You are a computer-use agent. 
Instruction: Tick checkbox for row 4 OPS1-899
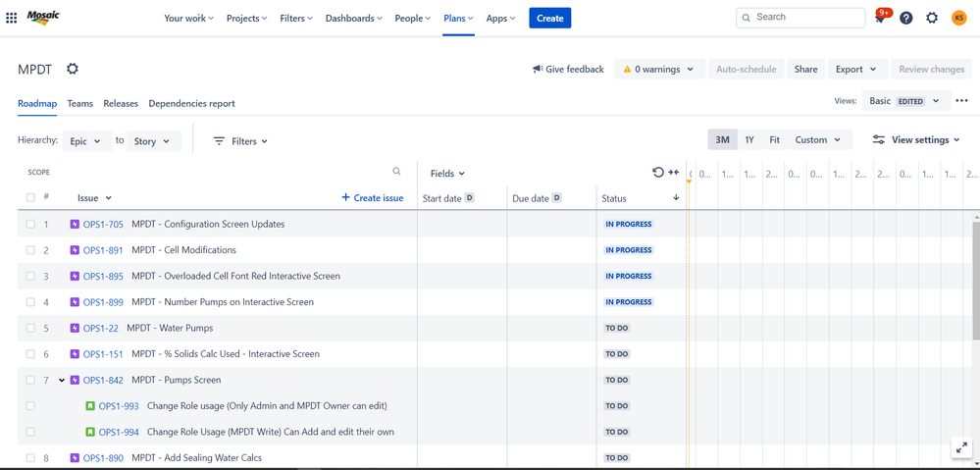[30, 302]
